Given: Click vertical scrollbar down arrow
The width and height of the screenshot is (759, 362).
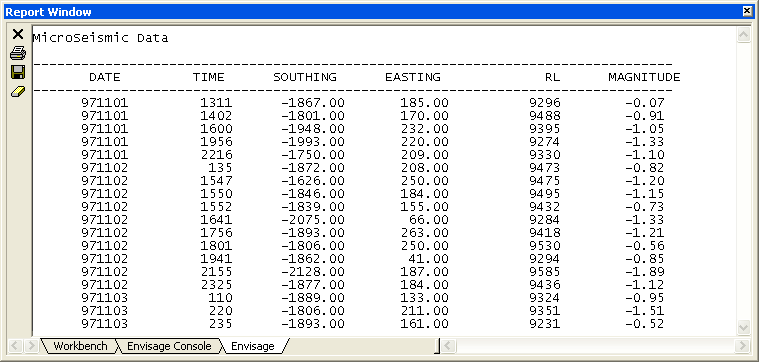Looking at the screenshot, I should click(x=743, y=327).
